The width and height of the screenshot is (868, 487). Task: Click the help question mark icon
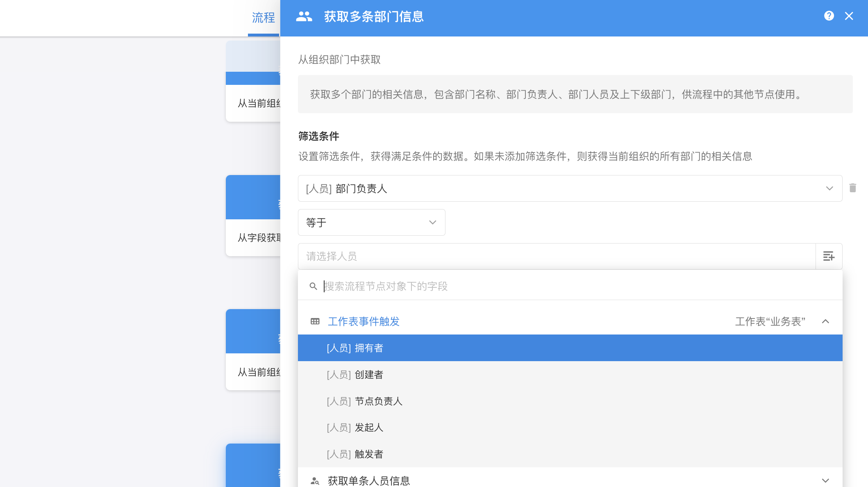click(x=829, y=16)
